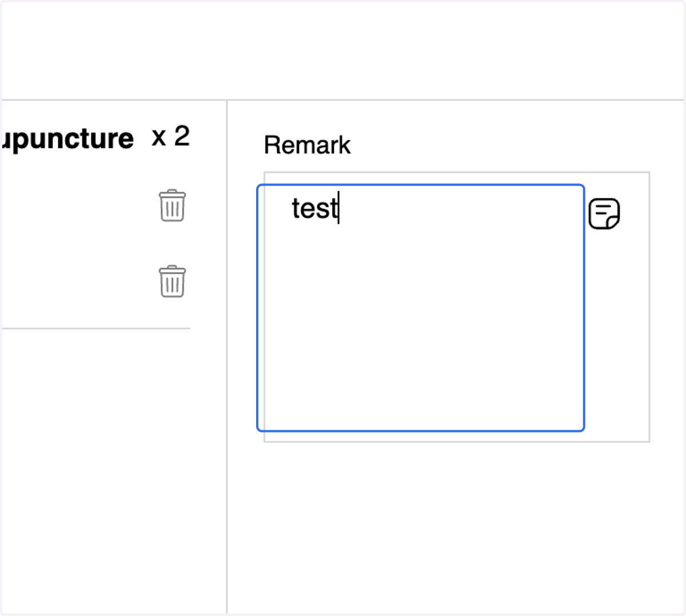
Task: Focus the Remark text area containing "test"
Action: point(421,307)
